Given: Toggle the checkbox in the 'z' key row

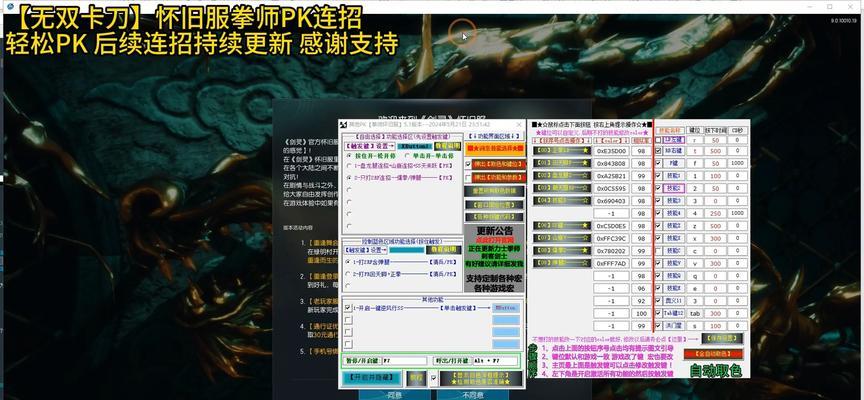Looking at the screenshot, I should click(658, 226).
